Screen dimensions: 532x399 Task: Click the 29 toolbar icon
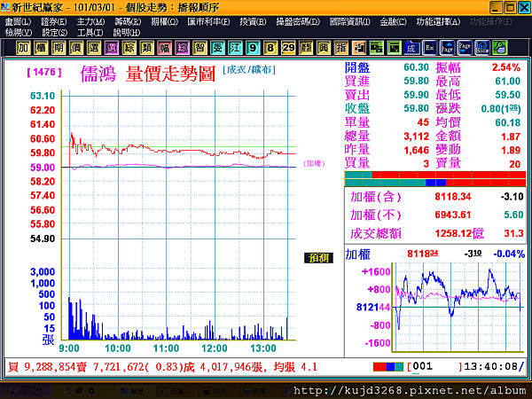(288, 48)
